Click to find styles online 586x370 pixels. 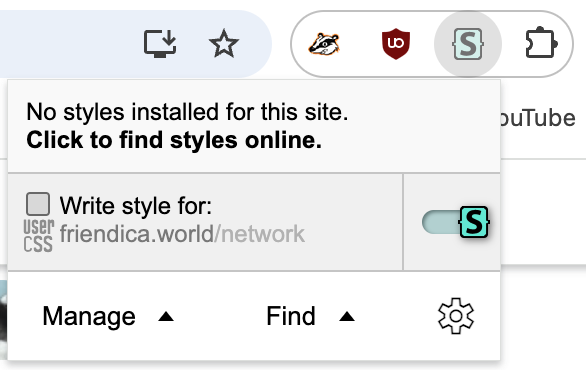click(x=174, y=140)
